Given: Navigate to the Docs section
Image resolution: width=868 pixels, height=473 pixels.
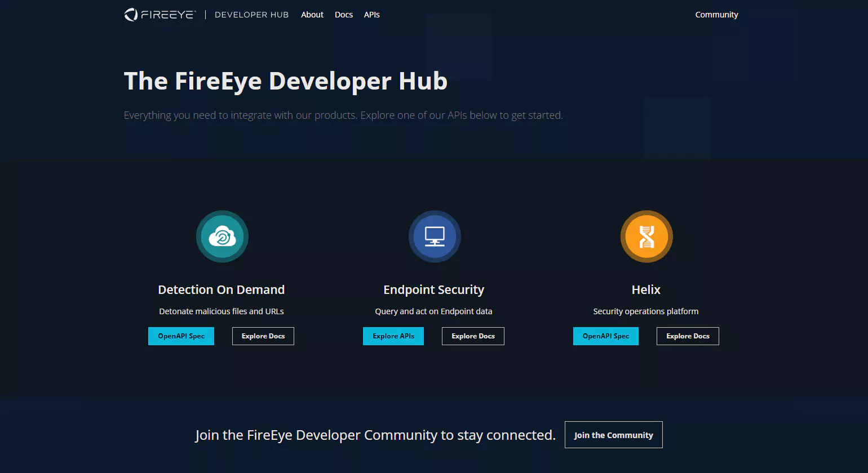Looking at the screenshot, I should pos(343,15).
